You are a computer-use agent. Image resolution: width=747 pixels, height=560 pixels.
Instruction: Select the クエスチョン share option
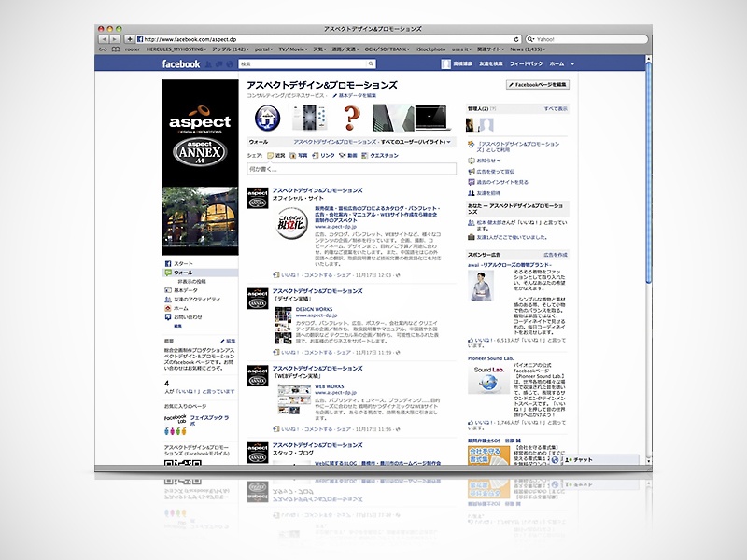[x=380, y=155]
